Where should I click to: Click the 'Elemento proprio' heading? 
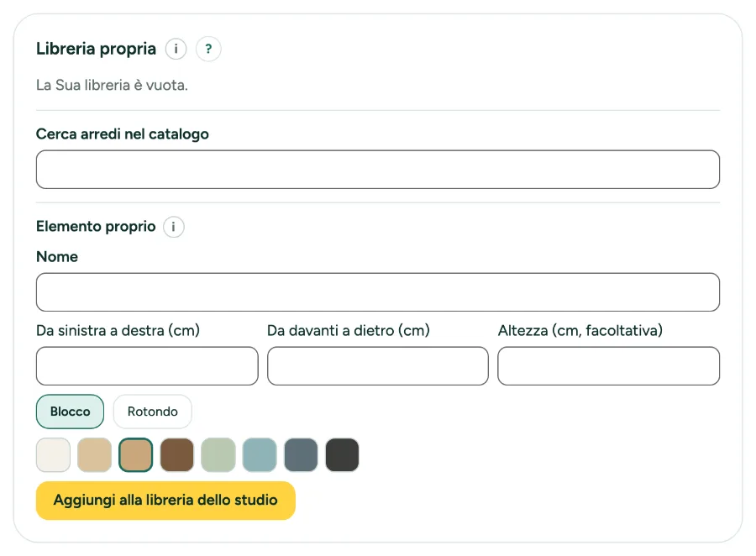[x=96, y=227]
